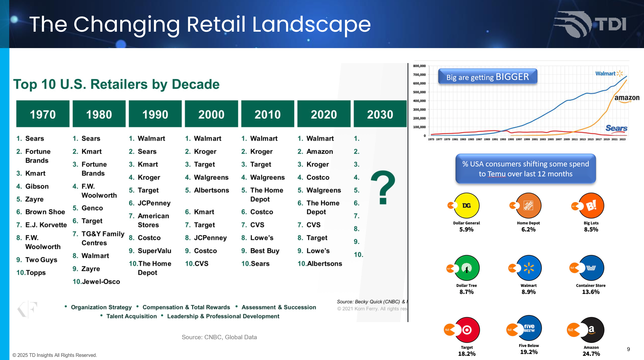
Task: Click 'Brown Shoe' in the 1970 list
Action: click(x=45, y=212)
